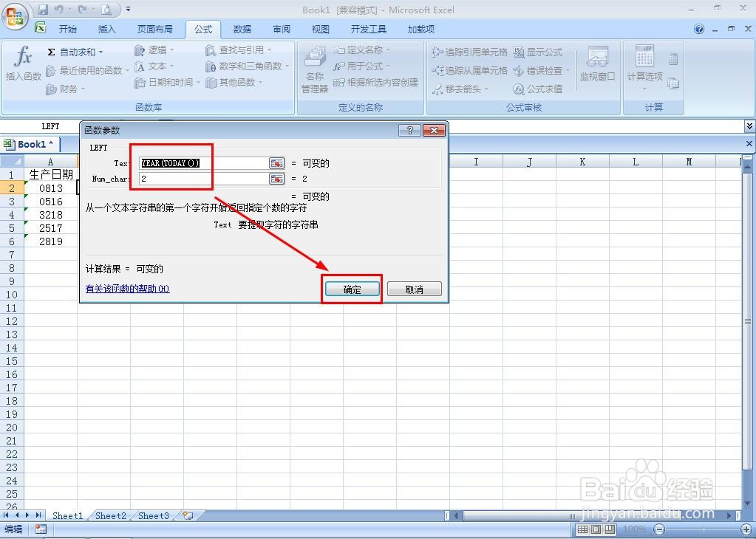Click Evaluate Formula (公式求值)
The image size is (756, 539).
coord(537,89)
